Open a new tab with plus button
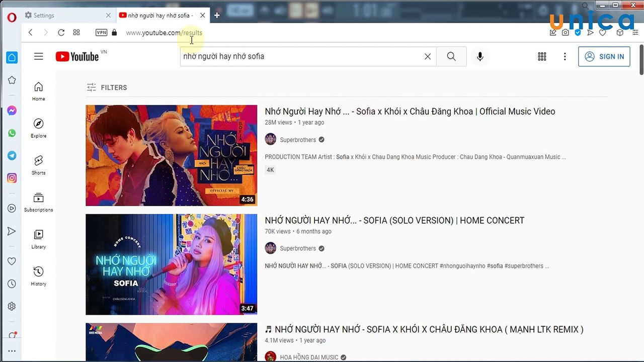 217,16
